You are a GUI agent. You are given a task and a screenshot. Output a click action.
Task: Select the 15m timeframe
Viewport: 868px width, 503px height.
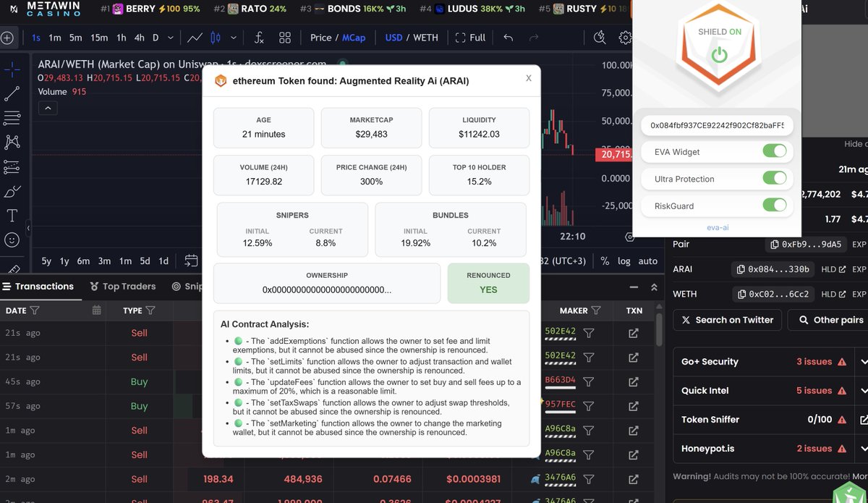coord(99,38)
